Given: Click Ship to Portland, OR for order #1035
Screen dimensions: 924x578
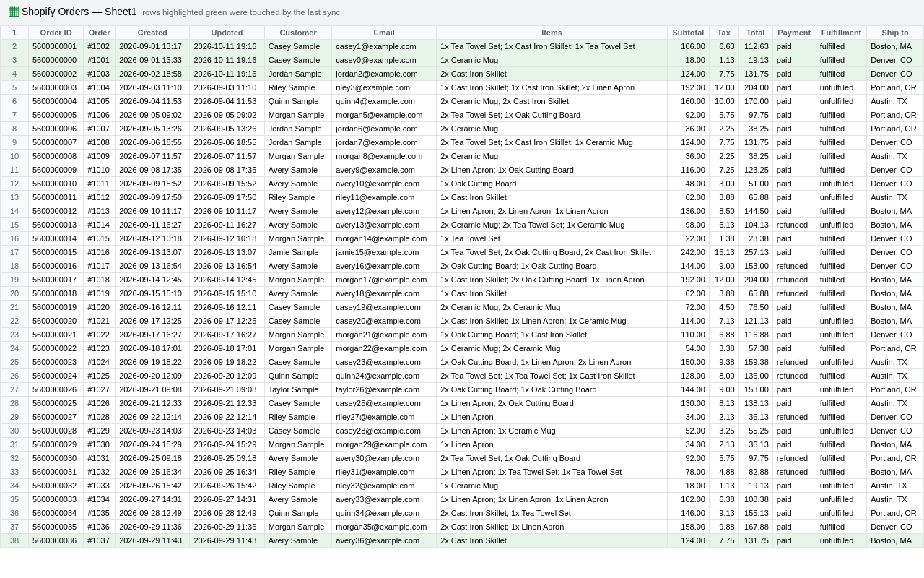Looking at the screenshot, I should click(895, 513).
